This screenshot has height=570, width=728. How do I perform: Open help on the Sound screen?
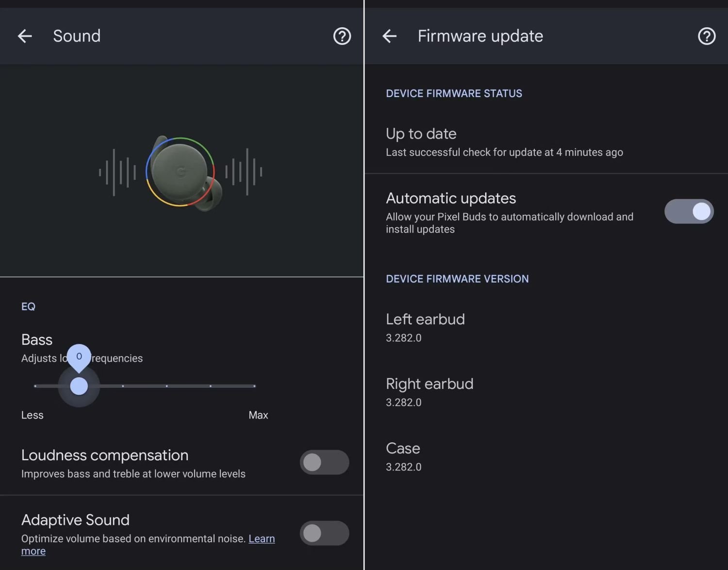pyautogui.click(x=342, y=36)
